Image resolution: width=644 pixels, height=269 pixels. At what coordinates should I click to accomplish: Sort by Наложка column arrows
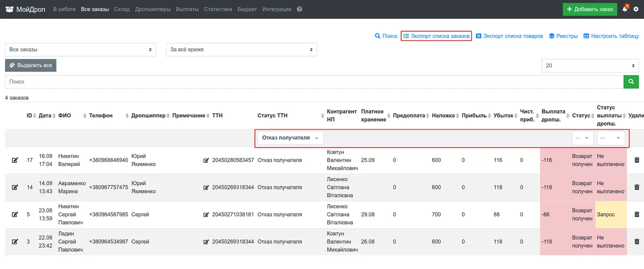(458, 116)
